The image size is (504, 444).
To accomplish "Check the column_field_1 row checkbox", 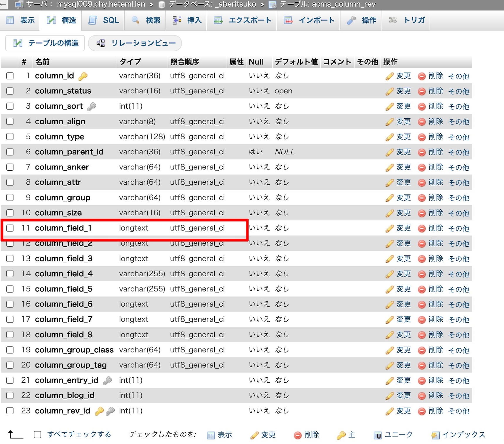I will [10, 228].
